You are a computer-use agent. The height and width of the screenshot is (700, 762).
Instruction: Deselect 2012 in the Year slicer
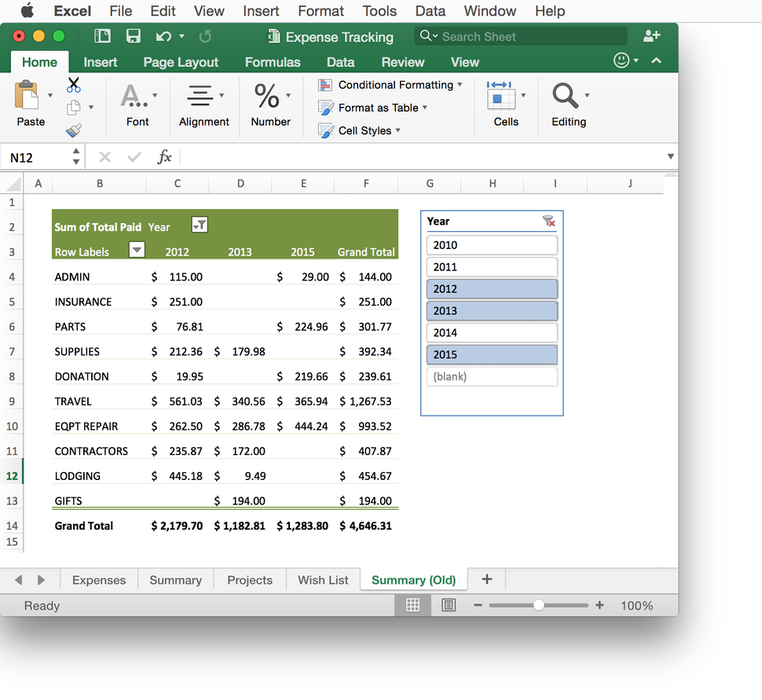[x=491, y=288]
